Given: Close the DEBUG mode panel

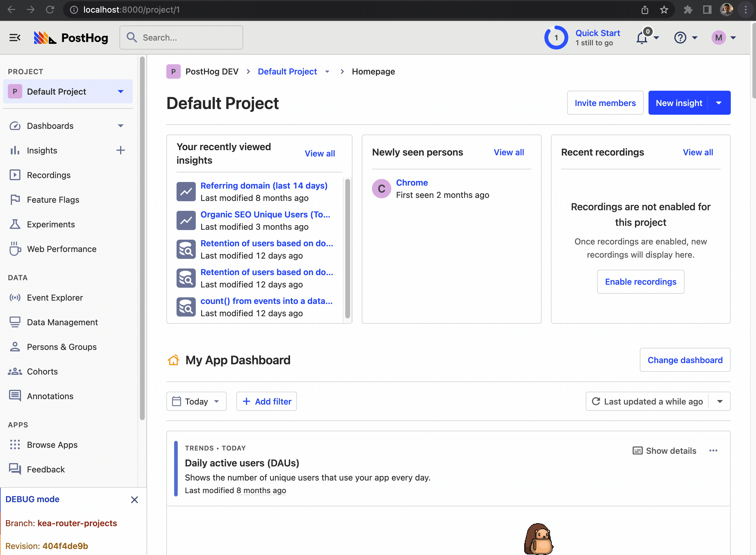Looking at the screenshot, I should (134, 499).
